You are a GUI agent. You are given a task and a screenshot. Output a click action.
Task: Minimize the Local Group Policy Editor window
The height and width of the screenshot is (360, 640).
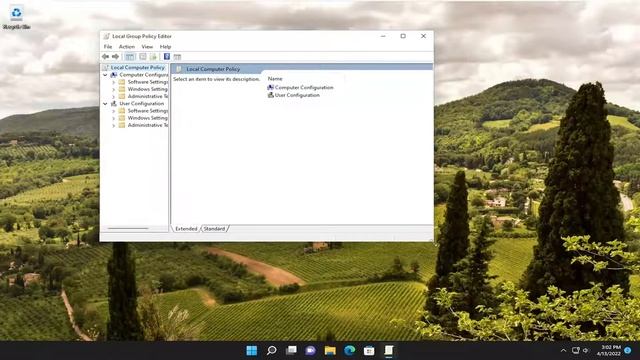[x=383, y=36]
